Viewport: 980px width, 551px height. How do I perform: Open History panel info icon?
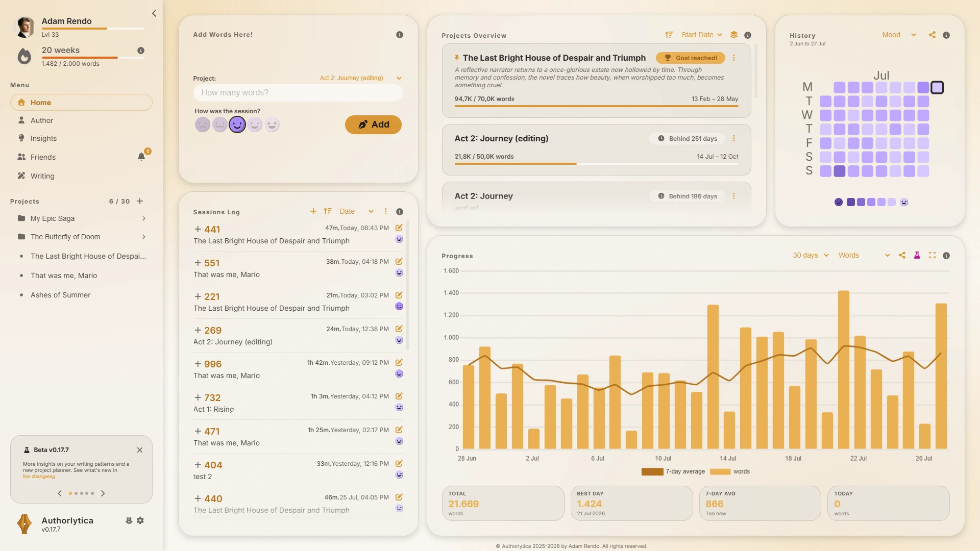(946, 35)
